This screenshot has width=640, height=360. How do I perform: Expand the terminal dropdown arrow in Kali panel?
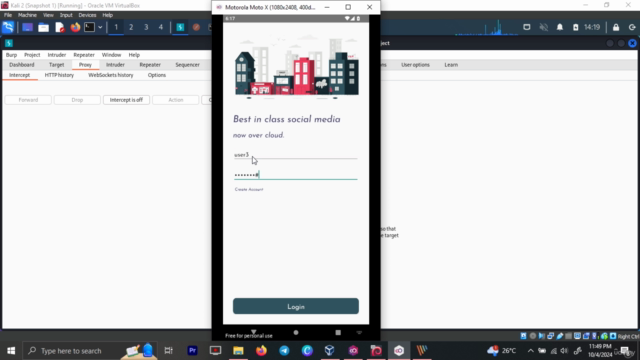click(x=100, y=27)
